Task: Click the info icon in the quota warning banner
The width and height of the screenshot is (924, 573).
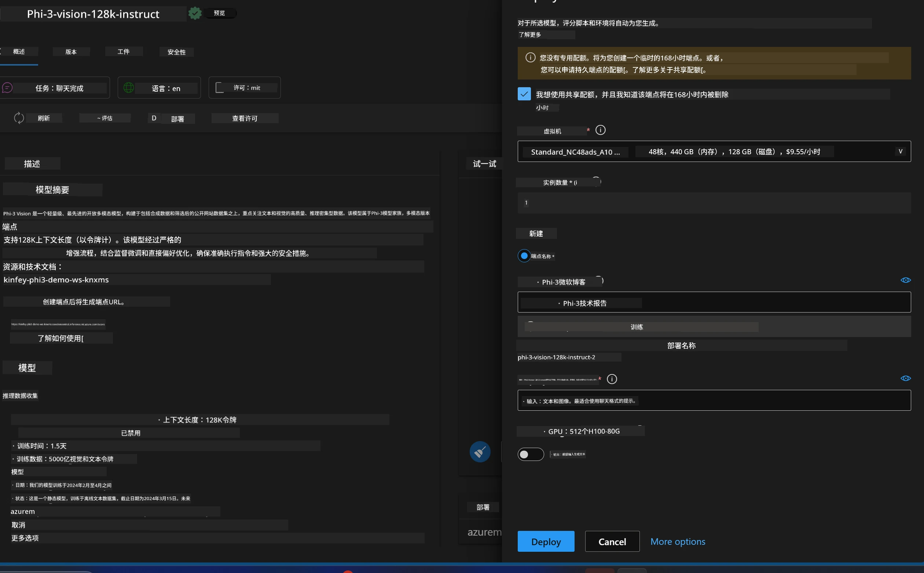Action: pyautogui.click(x=530, y=58)
